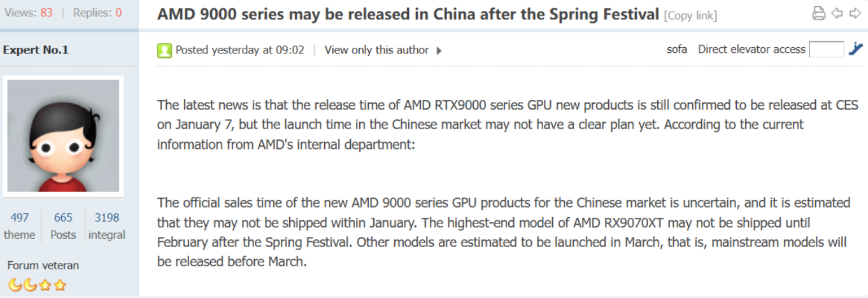Go to previous thread with left arrow
Screen dimensions: 868x298
pos(837,13)
